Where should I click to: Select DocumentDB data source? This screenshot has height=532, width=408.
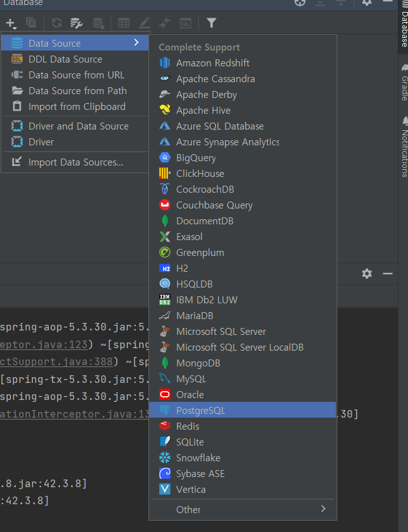[243, 221]
